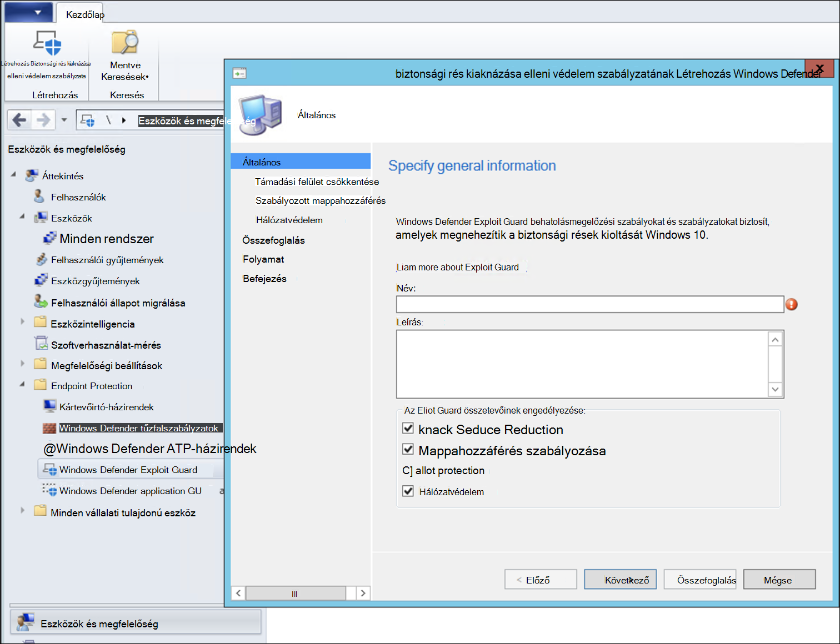Click the Leírás scrollbar up arrow
This screenshot has width=840, height=644.
click(775, 339)
